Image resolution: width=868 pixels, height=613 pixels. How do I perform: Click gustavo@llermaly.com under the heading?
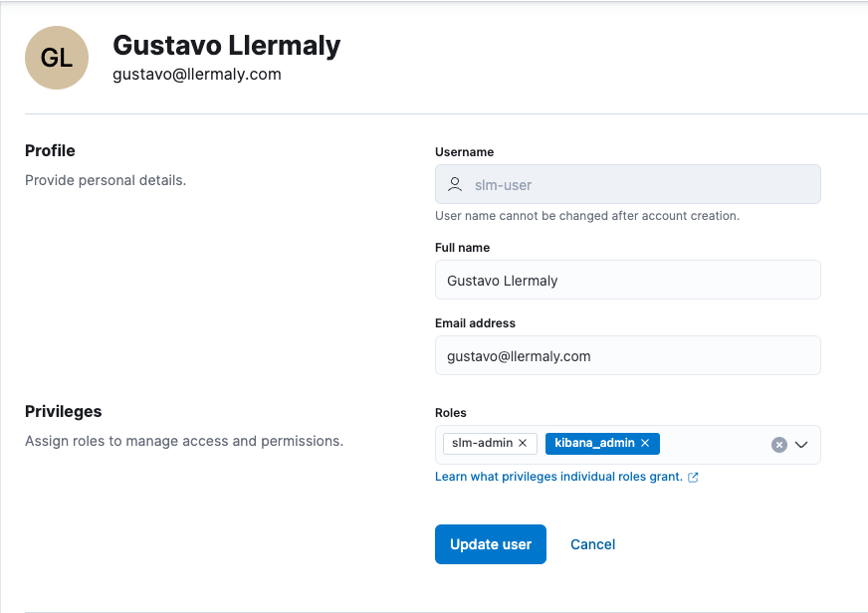[197, 74]
